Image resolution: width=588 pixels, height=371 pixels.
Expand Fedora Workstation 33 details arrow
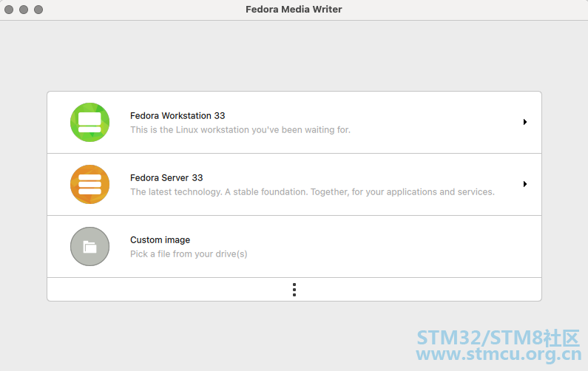click(525, 122)
